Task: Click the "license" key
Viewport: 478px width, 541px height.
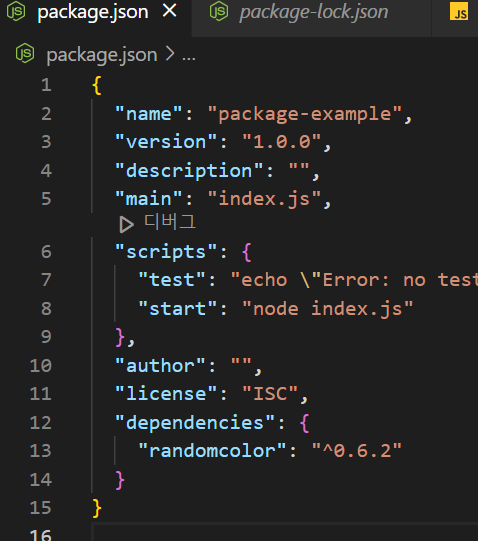Action: (166, 394)
